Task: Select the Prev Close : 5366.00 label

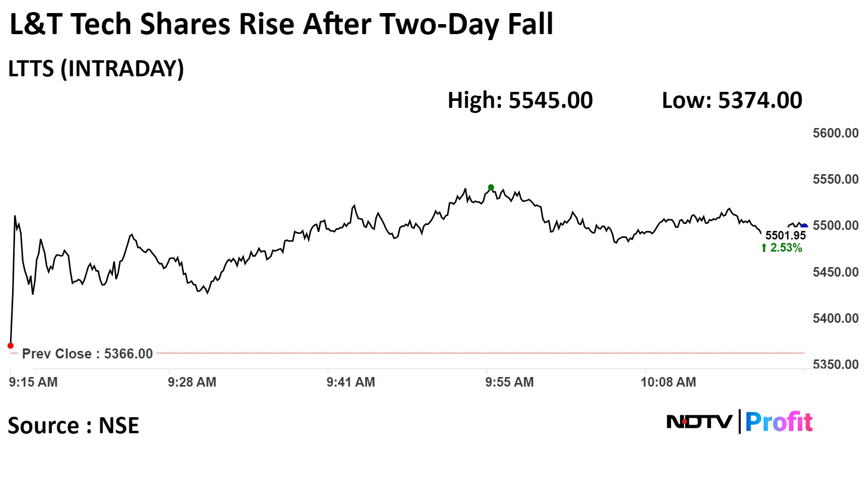Action: [x=87, y=353]
